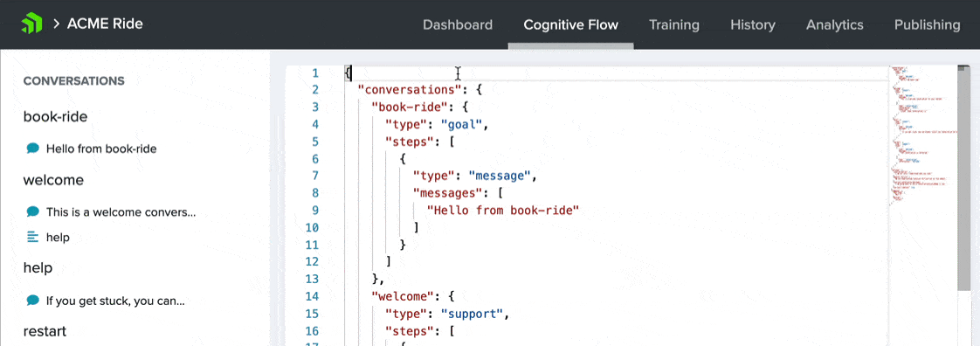980x346 pixels.
Task: Open the Hello from book-ride step
Action: click(101, 149)
